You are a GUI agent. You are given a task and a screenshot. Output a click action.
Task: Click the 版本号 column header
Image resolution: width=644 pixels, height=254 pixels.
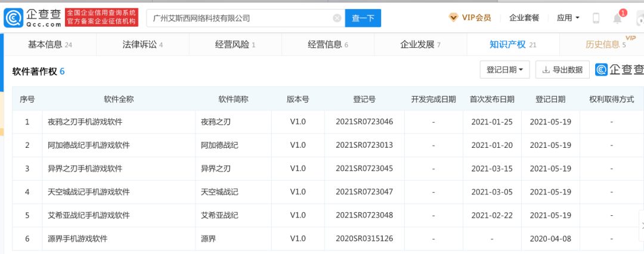click(298, 99)
